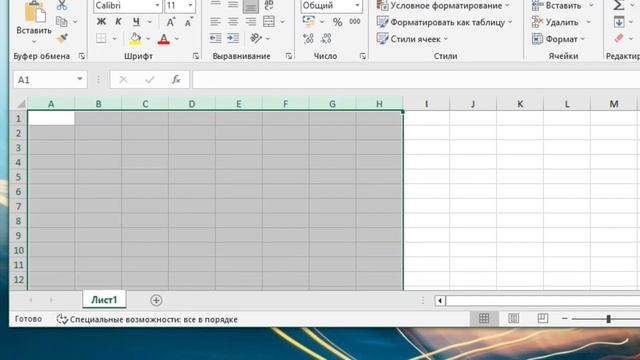Image resolution: width=640 pixels, height=360 pixels.
Task: Click the zoom slider handle in the status bar
Action: click(608, 319)
